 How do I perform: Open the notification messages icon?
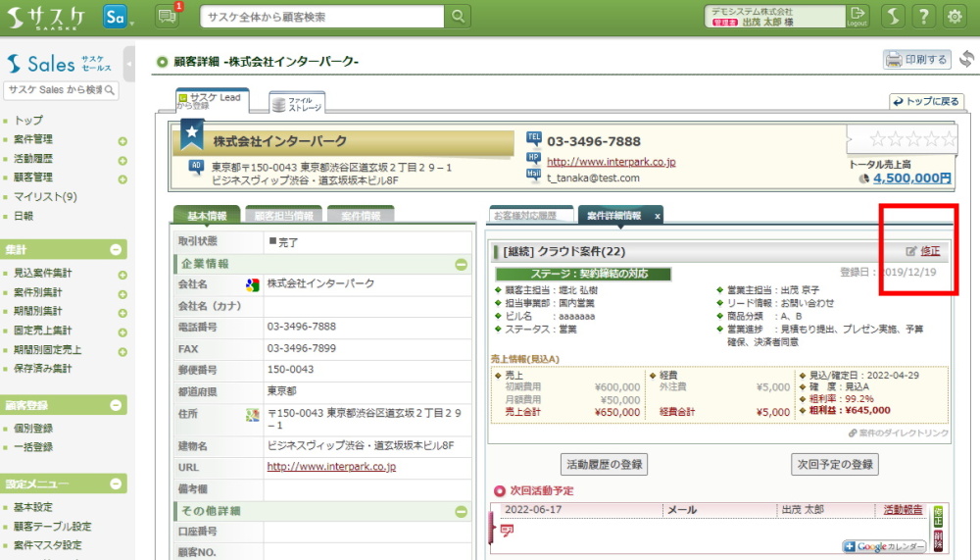168,16
